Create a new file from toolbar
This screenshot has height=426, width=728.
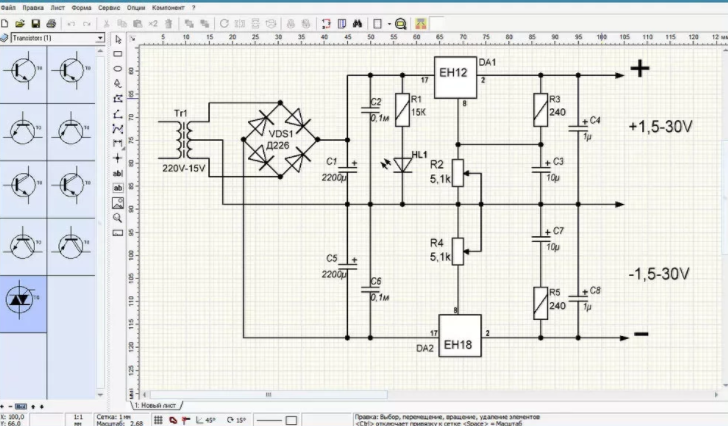(x=5, y=23)
